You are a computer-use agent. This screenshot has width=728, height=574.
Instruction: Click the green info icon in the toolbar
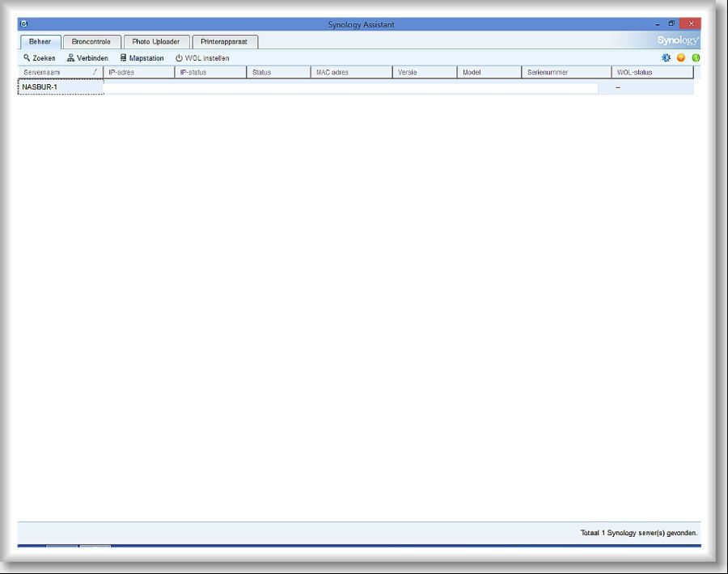click(x=696, y=58)
